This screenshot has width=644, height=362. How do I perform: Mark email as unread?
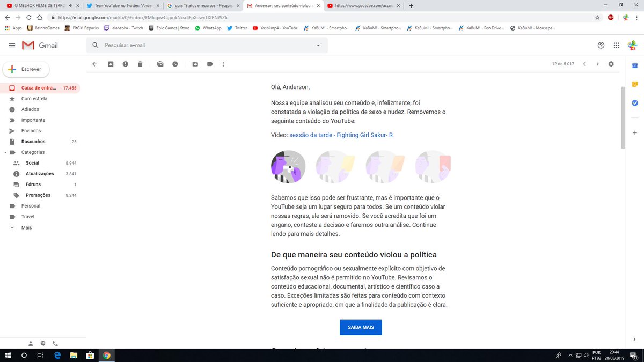[160, 64]
